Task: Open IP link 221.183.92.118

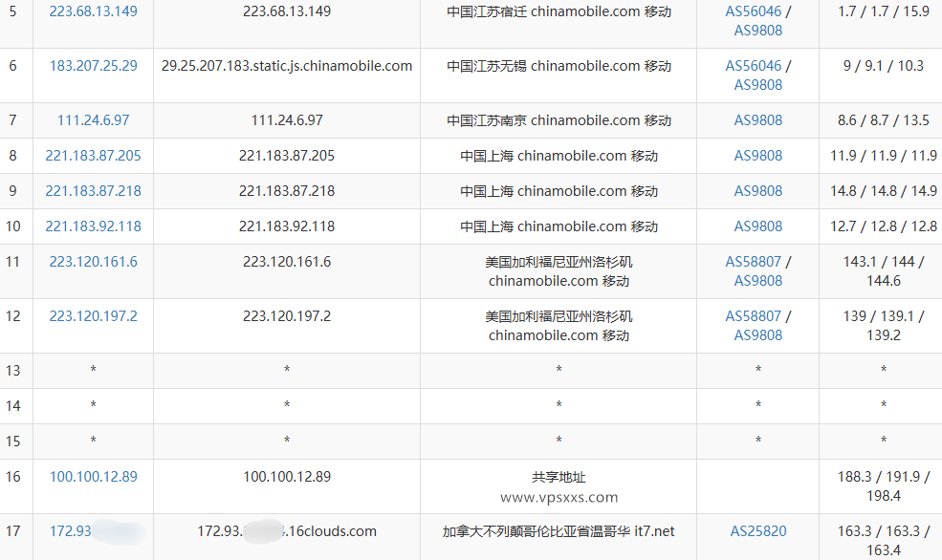Action: point(93,226)
